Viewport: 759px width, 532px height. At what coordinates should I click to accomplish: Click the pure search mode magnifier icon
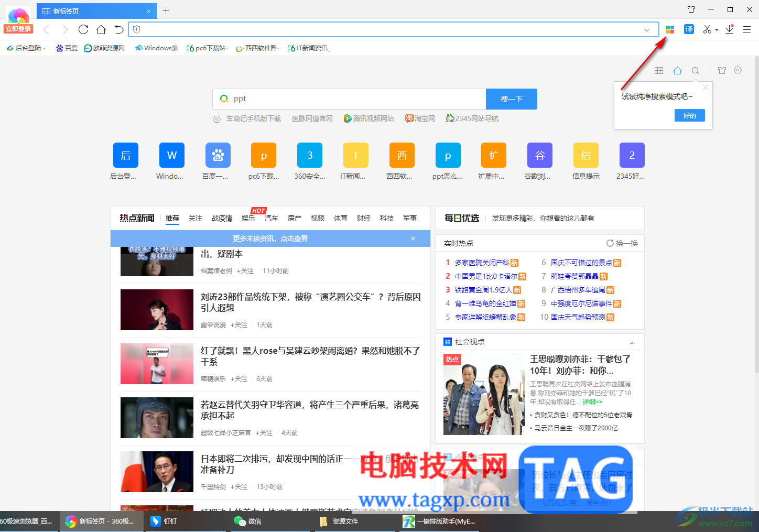pos(696,70)
